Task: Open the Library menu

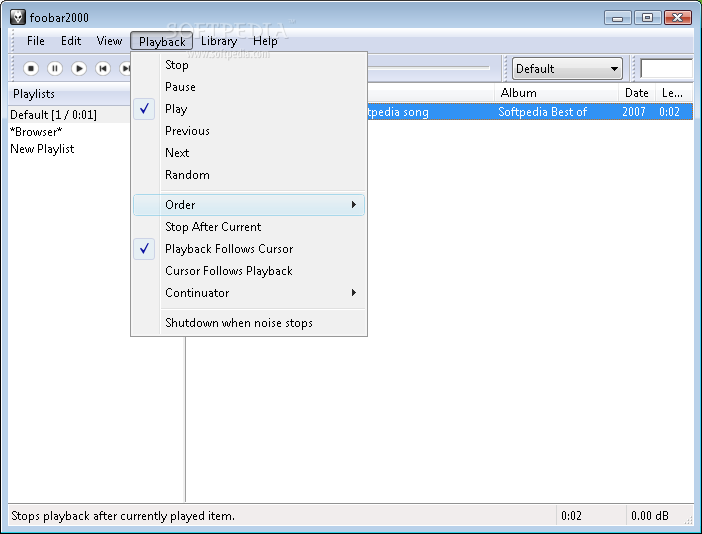Action: pos(219,41)
